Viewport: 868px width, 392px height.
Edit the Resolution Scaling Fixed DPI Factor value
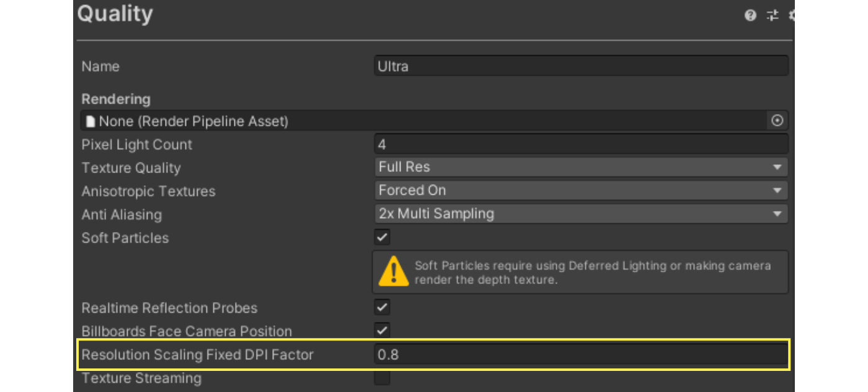[581, 355]
